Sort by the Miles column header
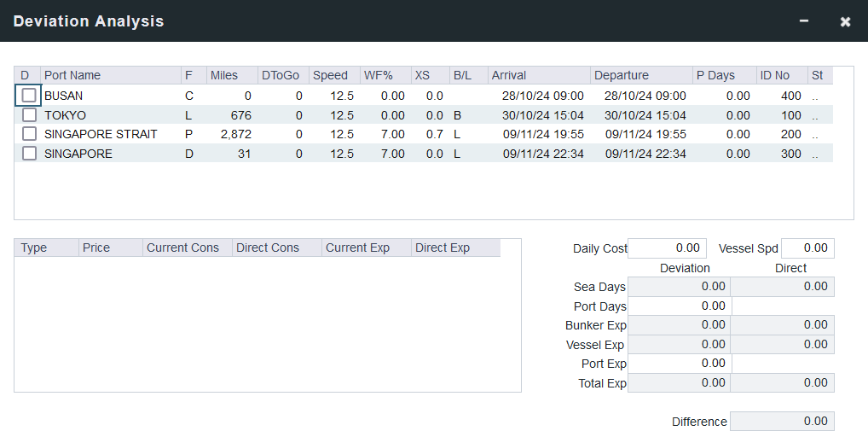This screenshot has height=437, width=868. 231,75
